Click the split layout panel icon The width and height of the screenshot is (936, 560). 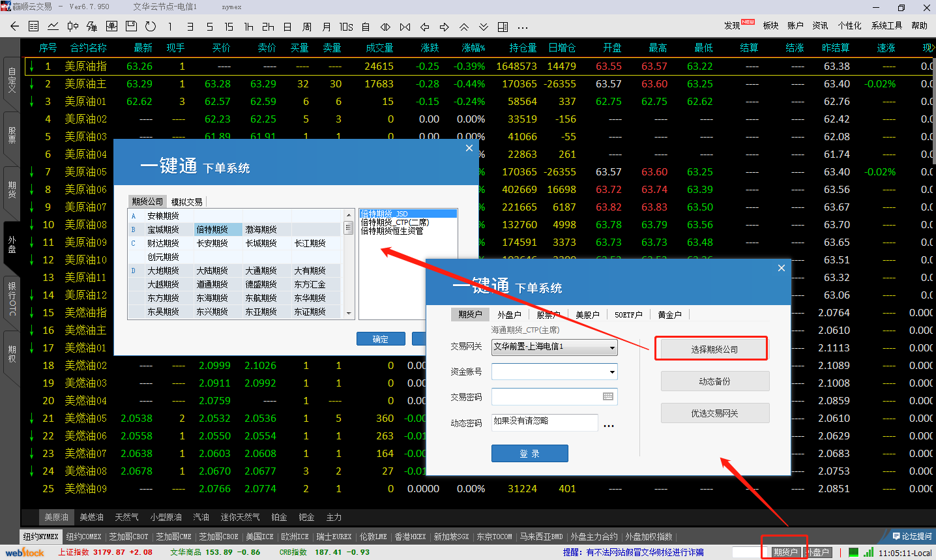tap(503, 27)
